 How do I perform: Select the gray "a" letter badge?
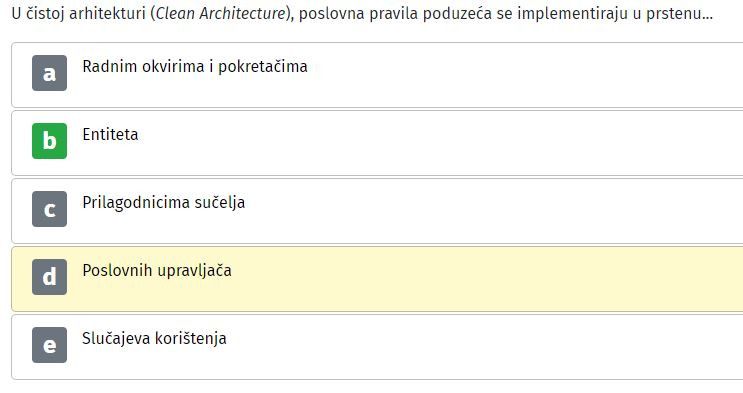pos(49,73)
